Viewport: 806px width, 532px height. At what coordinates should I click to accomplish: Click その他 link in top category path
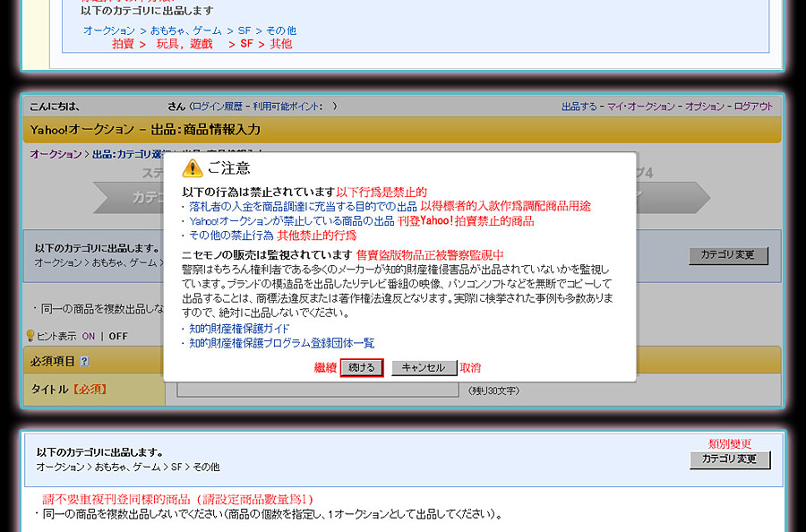[281, 30]
